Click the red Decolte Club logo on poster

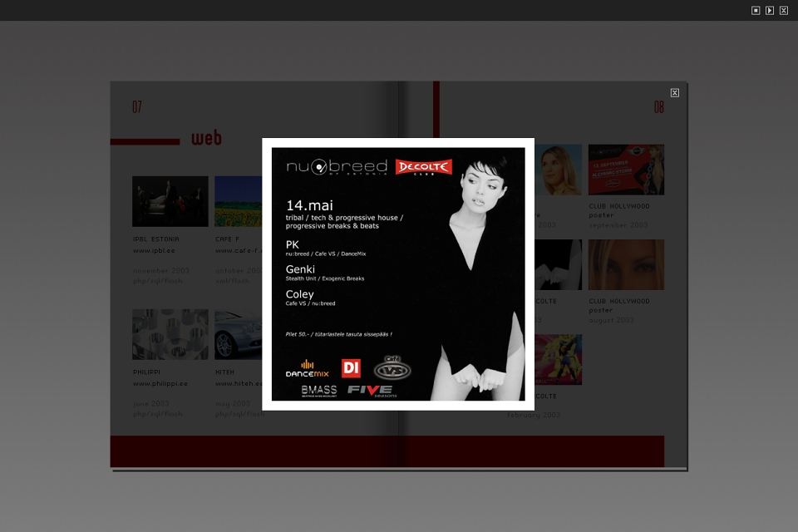pos(423,167)
